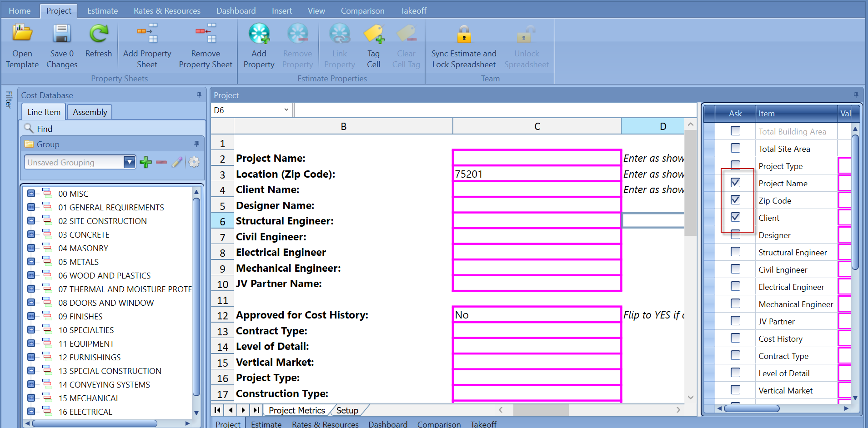Switch to the Setup sheet tab
Viewport: 868px width, 428px height.
[347, 410]
